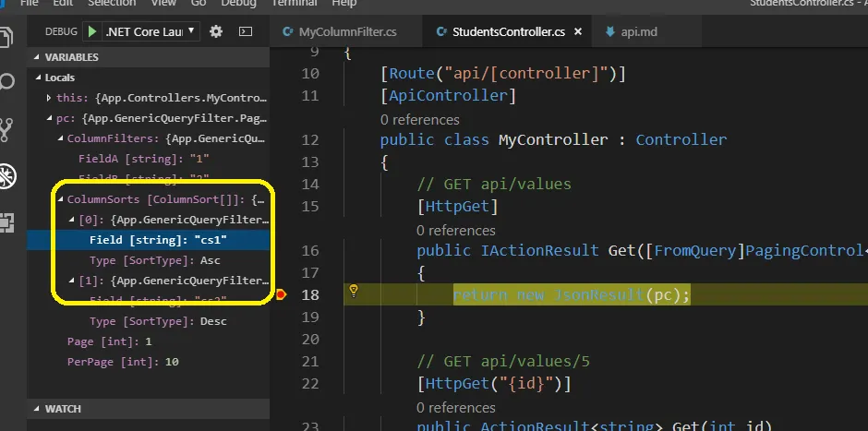The height and width of the screenshot is (431, 868).
Task: Click the HttpGet("{id}") attribute line 22
Action: tap(494, 383)
